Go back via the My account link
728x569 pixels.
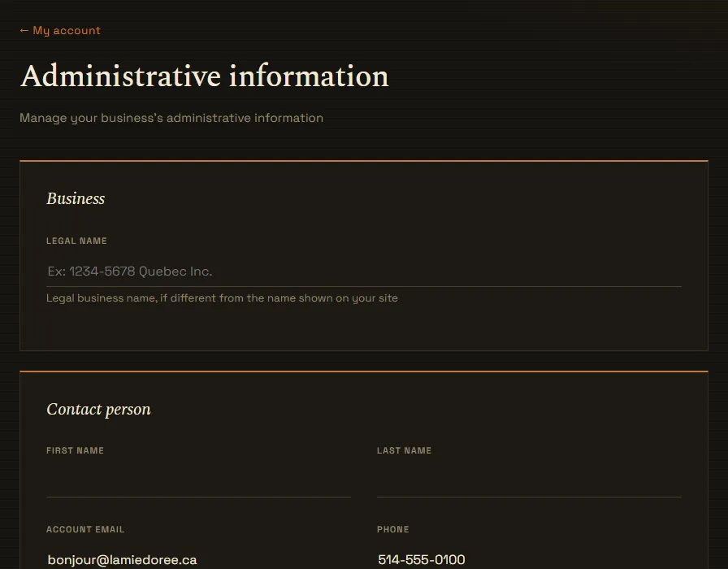click(x=60, y=31)
